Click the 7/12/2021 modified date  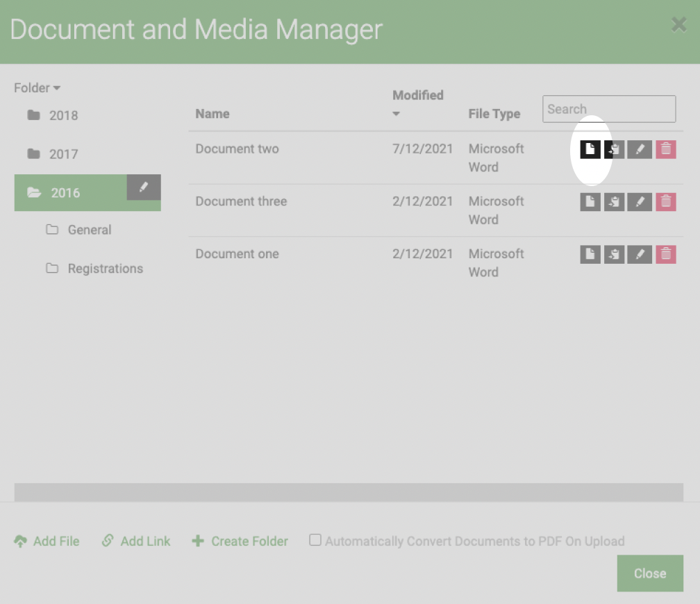(422, 149)
